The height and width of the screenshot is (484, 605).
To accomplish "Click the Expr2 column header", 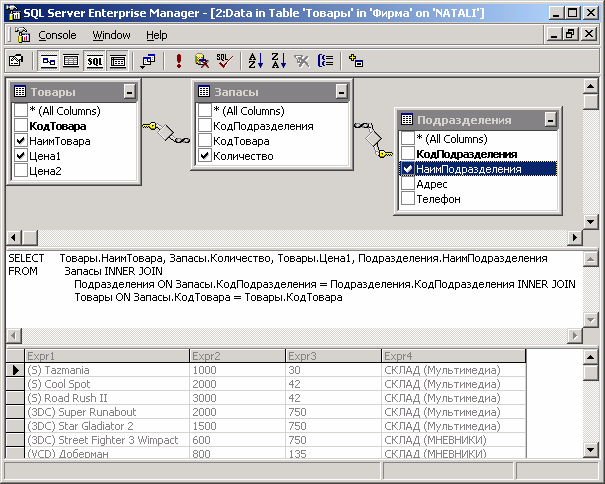I will [237, 356].
